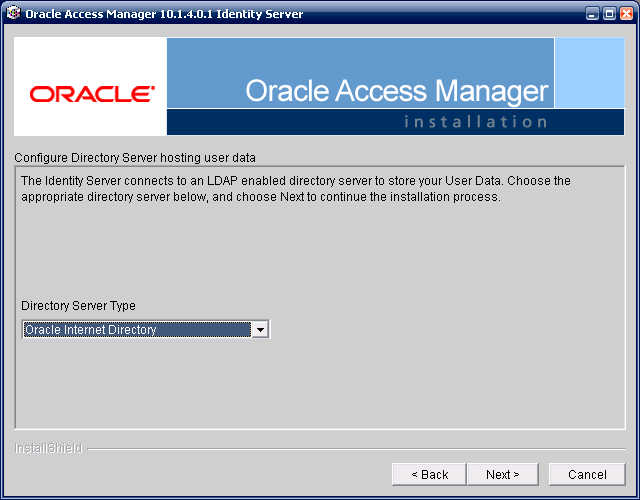Click the window title bar text
The width and height of the screenshot is (640, 500).
(164, 14)
